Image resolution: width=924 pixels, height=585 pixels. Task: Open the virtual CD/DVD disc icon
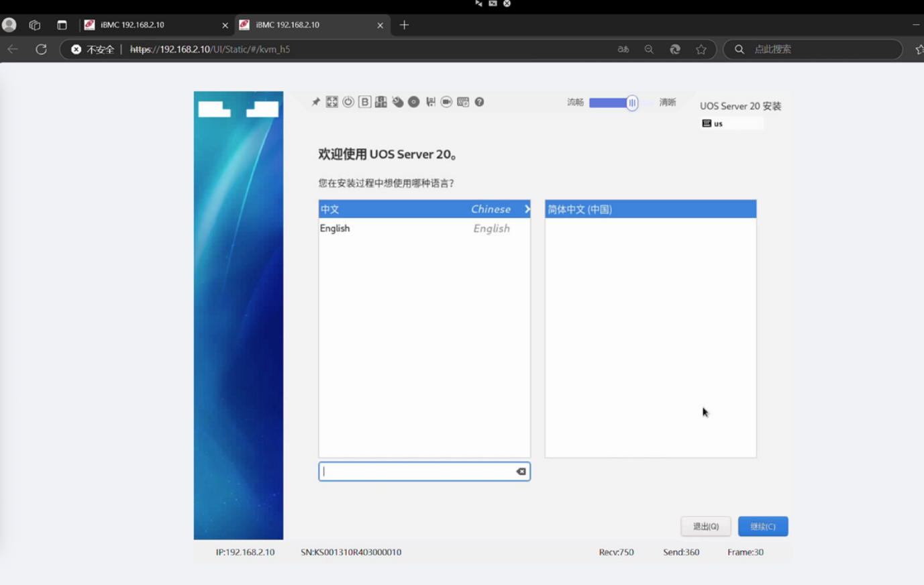pos(414,102)
